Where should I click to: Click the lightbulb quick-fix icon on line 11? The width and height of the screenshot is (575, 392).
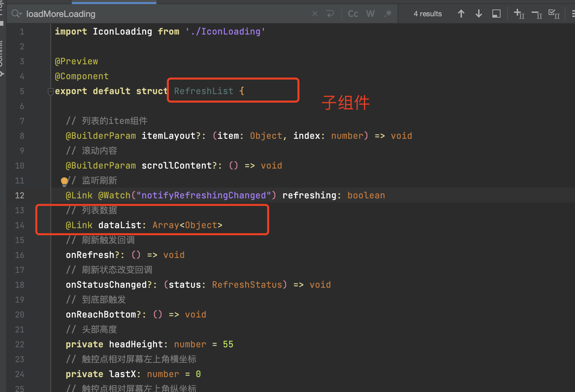point(64,181)
